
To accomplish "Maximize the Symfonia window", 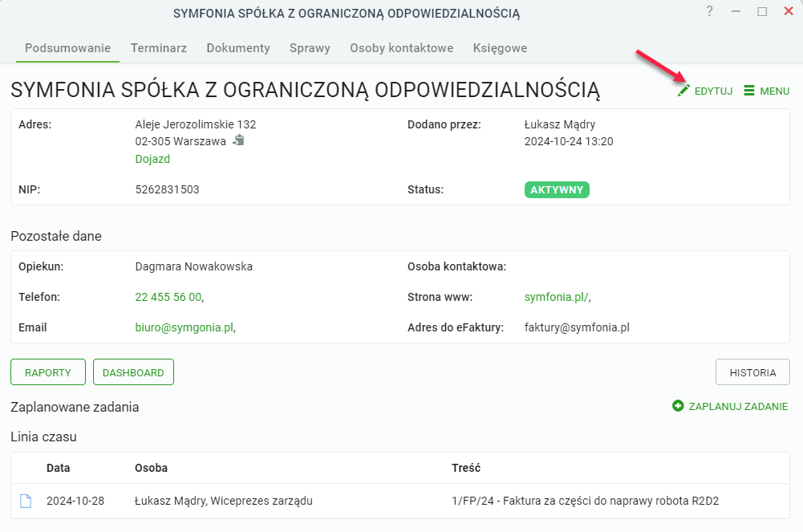I will (x=762, y=11).
